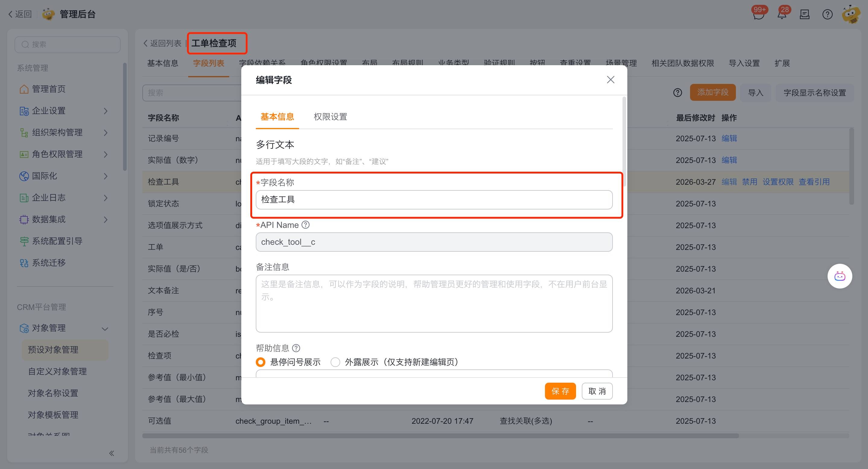This screenshot has width=868, height=469.
Task: Click the 帮助信息 question mark icon
Action: tap(296, 348)
